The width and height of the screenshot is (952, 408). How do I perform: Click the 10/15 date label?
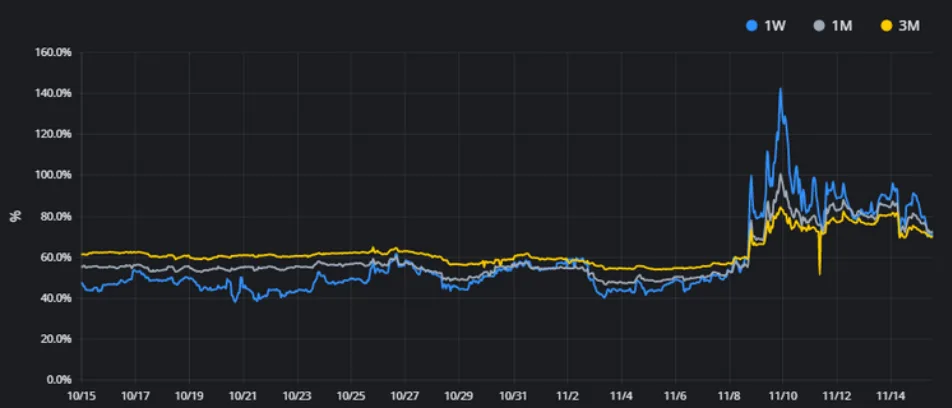click(x=81, y=395)
